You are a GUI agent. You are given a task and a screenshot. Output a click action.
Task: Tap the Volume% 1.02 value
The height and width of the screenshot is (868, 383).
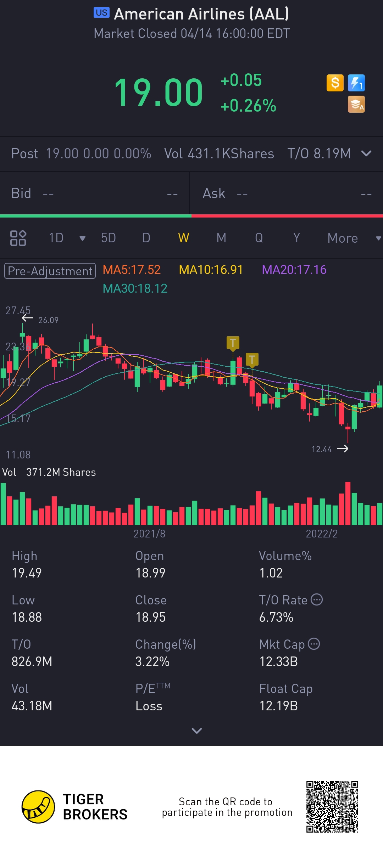coord(271,573)
